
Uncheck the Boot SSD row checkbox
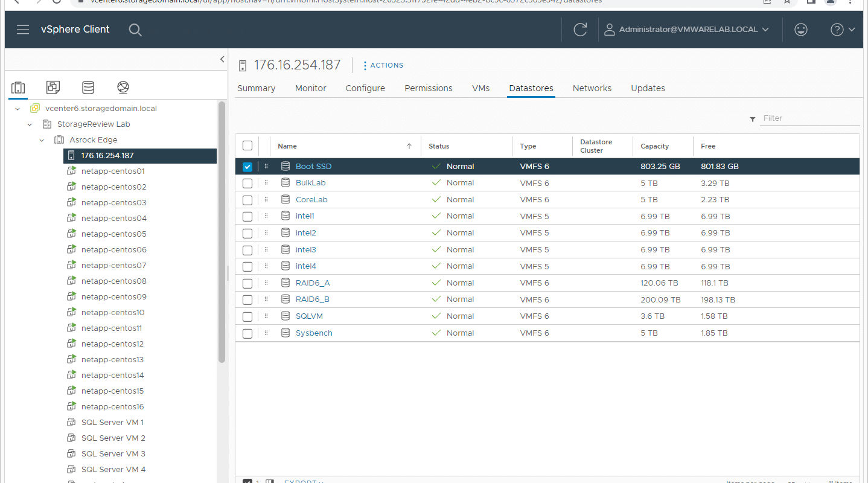click(x=247, y=167)
